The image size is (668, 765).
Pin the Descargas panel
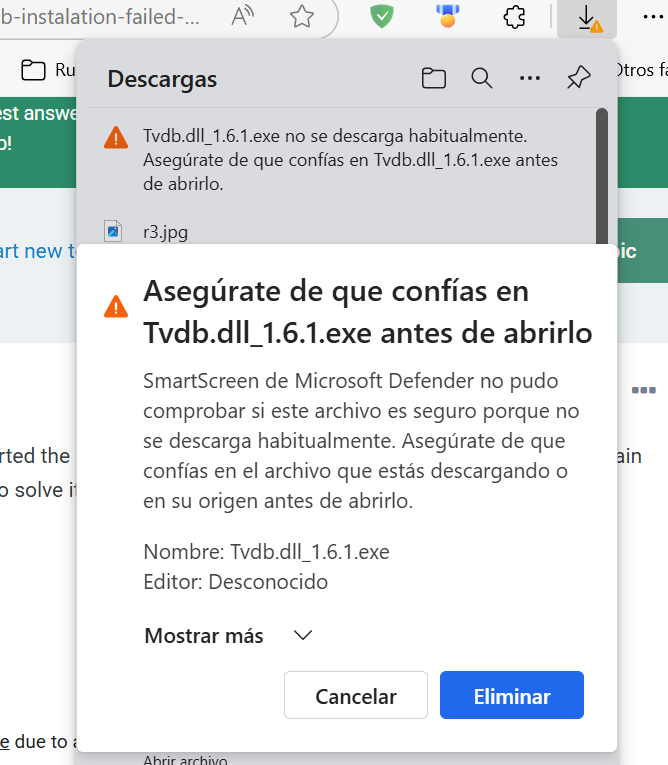click(579, 78)
